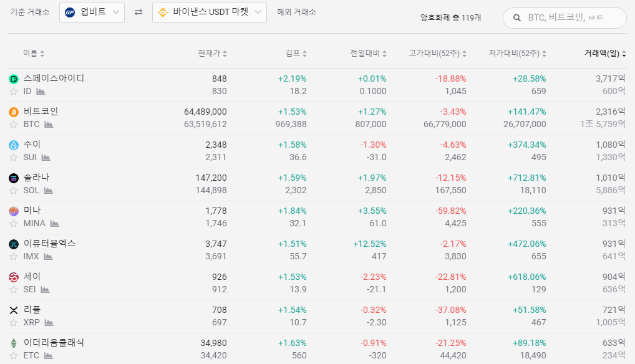Favorite SUI with the star icon
This screenshot has height=364, width=635.
tap(13, 157)
